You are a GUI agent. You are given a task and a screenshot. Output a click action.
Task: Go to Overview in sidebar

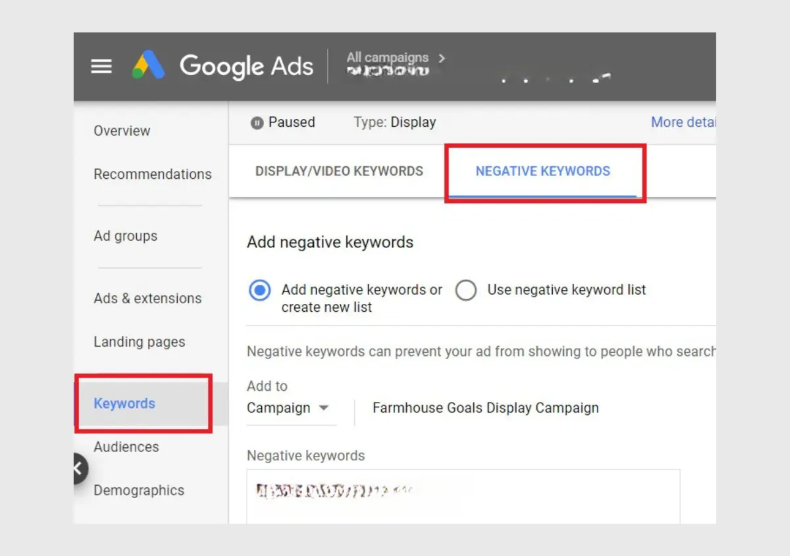point(122,131)
